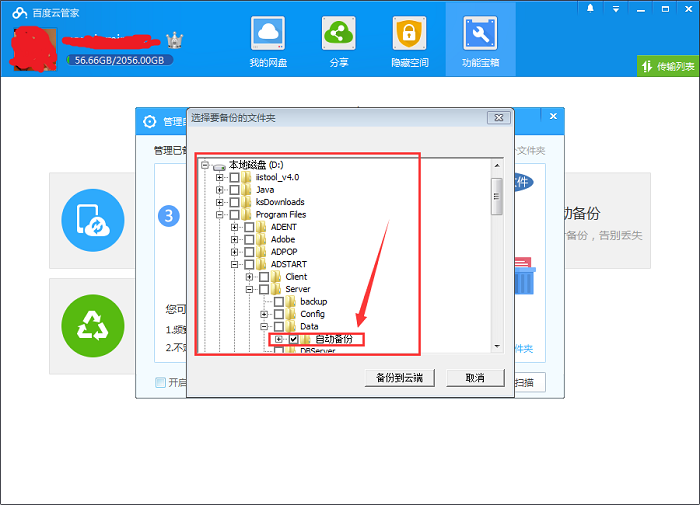Open the title bar dropdown menu icon
This screenshot has width=700, height=505.
(616, 9)
